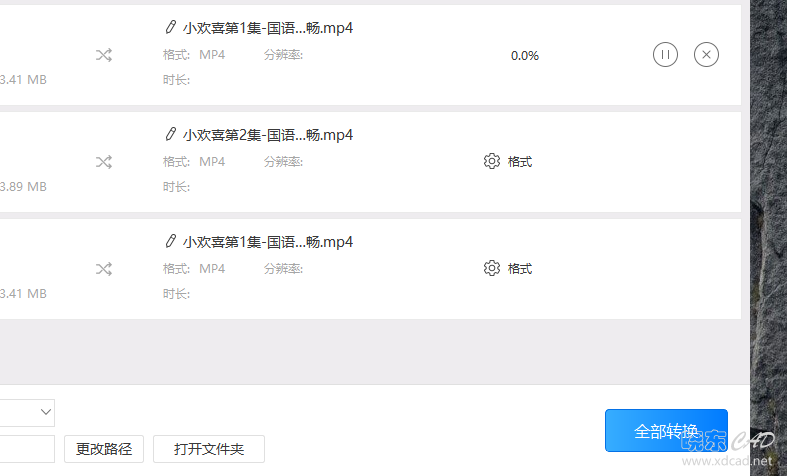Image resolution: width=787 pixels, height=476 pixels.
Task: Open format settings gear for 第2集 file
Action: click(492, 161)
